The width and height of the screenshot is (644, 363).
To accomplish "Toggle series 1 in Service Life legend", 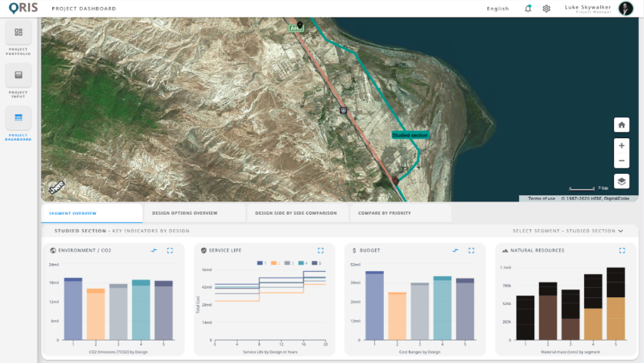I will pos(261,263).
